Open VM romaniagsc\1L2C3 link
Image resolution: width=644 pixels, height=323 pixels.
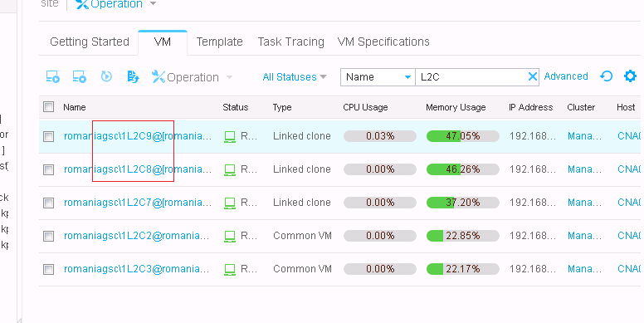tap(137, 270)
